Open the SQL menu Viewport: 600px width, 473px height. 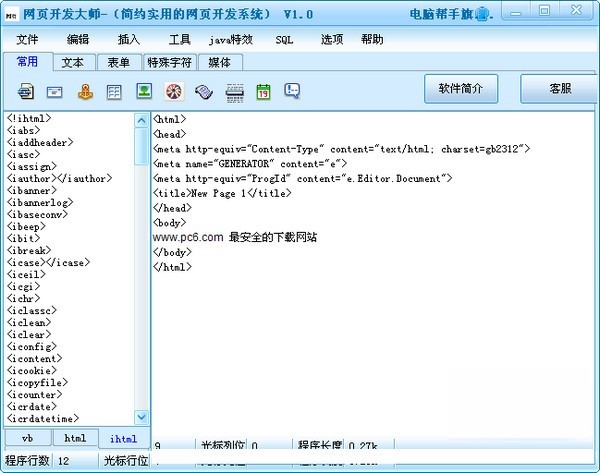tap(285, 40)
